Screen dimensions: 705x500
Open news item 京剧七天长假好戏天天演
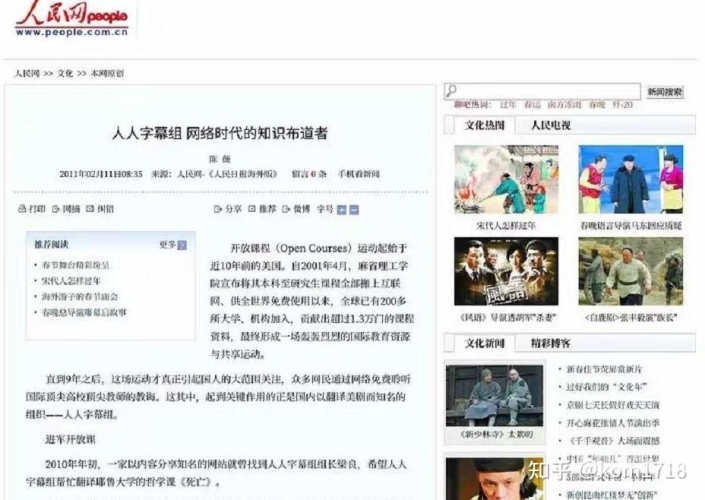pos(613,405)
